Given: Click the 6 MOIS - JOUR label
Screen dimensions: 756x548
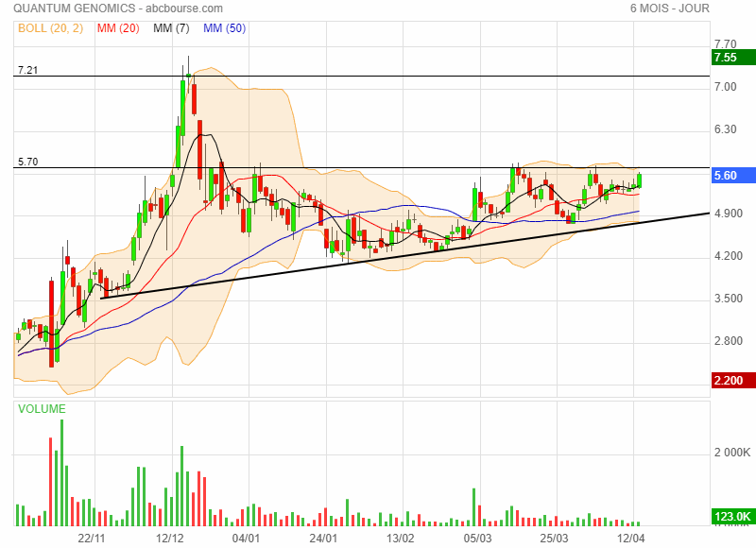Looking at the screenshot, I should tap(670, 9).
